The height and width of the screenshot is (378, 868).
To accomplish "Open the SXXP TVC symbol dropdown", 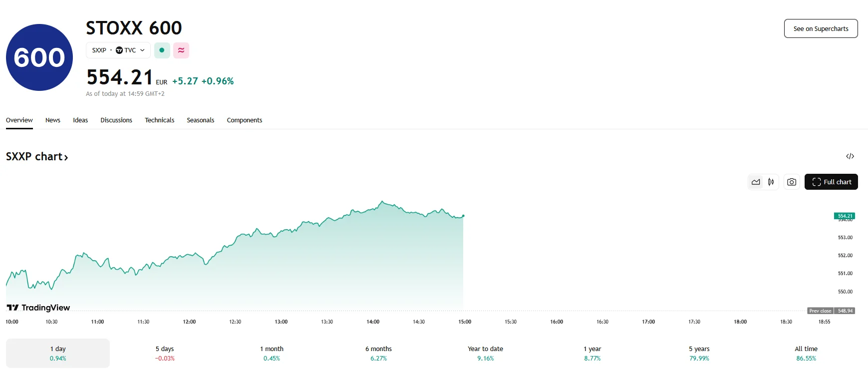I will click(x=118, y=50).
